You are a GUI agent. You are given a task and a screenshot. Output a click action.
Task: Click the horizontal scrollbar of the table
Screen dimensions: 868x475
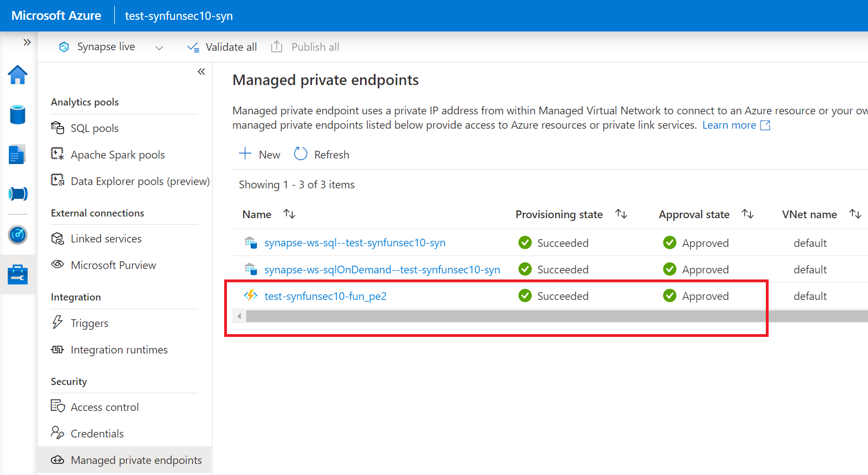tap(497, 316)
